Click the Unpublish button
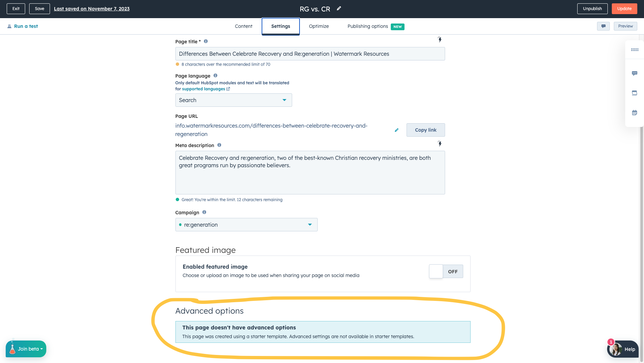644x363 pixels. tap(592, 8)
